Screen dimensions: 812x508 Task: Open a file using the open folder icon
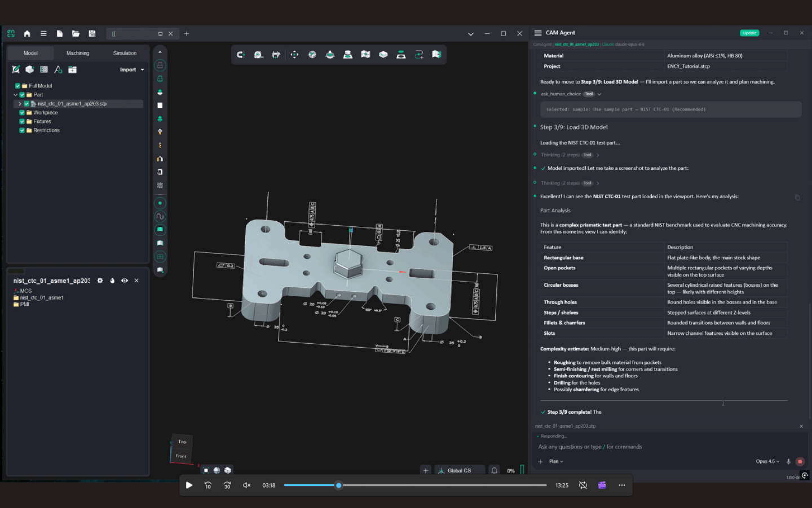[76, 33]
